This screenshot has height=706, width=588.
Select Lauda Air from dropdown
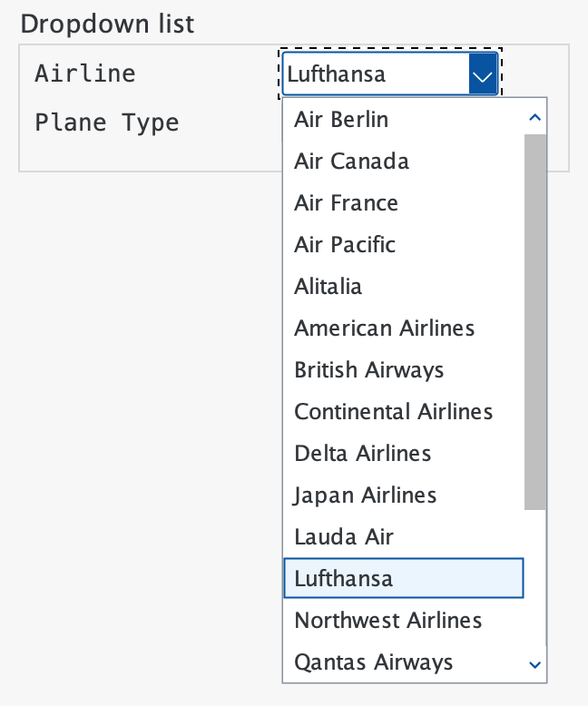click(x=344, y=537)
